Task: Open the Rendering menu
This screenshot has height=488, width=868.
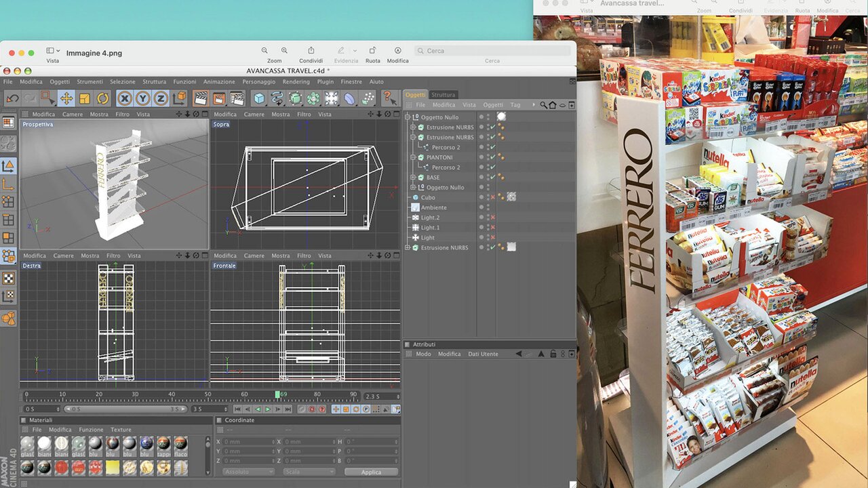Action: click(296, 81)
